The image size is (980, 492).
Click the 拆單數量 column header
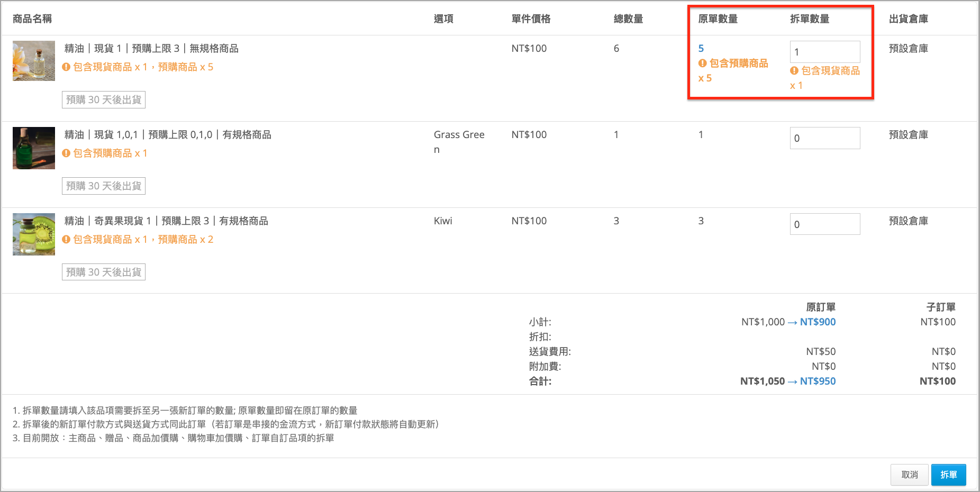[810, 19]
